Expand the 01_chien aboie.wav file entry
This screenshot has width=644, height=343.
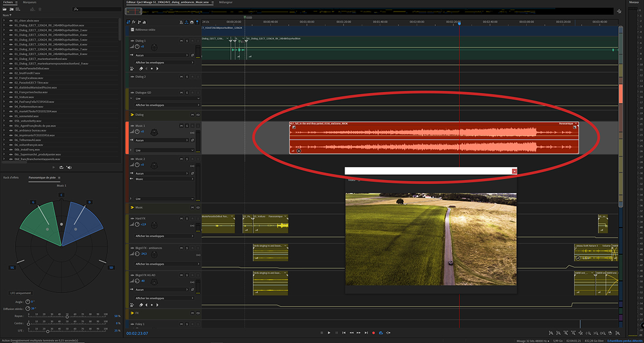pos(4,20)
